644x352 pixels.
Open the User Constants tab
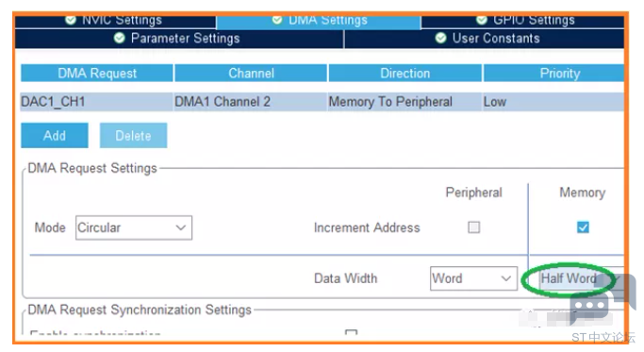pyautogui.click(x=485, y=39)
